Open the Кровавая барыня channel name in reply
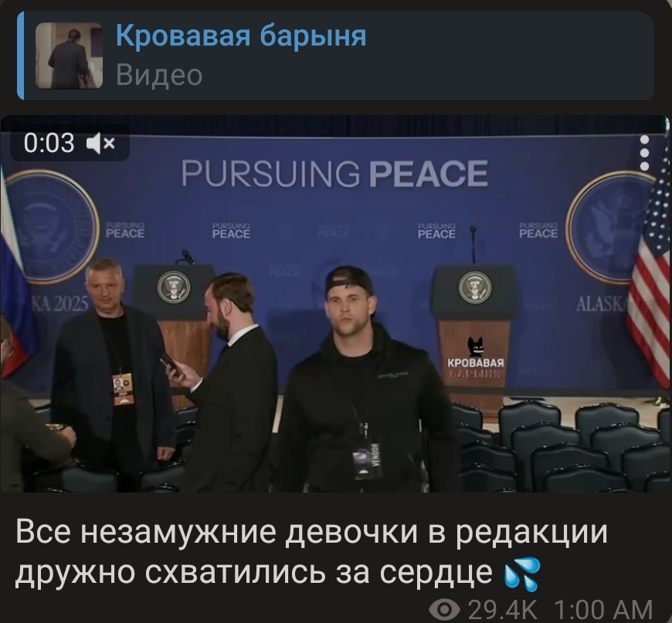 (x=241, y=36)
